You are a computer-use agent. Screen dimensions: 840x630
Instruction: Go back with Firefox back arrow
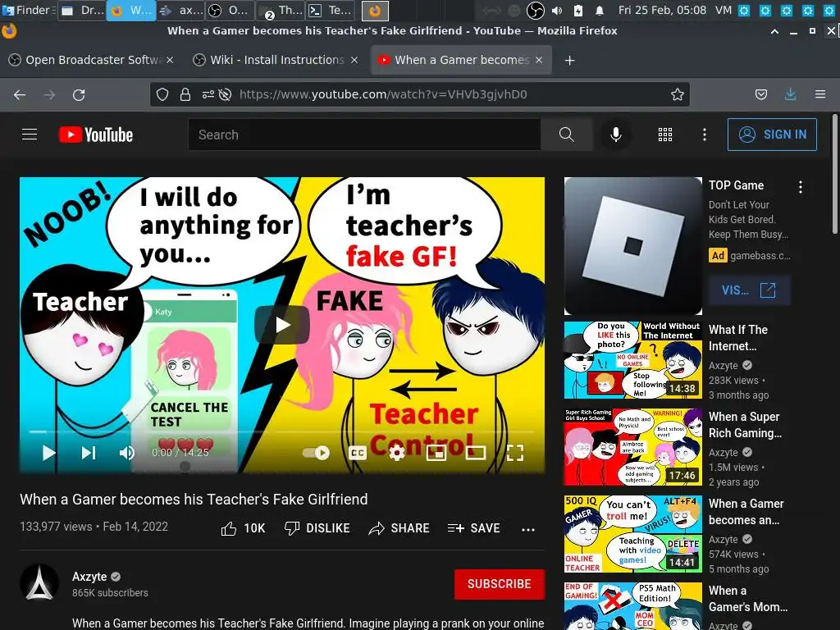[x=20, y=95]
